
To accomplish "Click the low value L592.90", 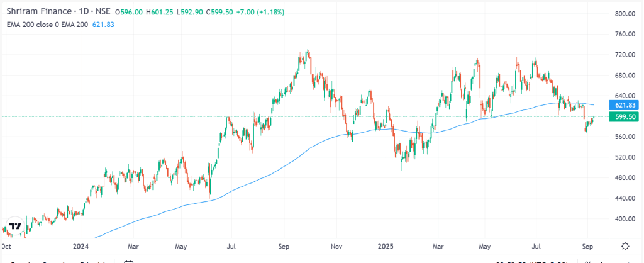I will (x=190, y=13).
